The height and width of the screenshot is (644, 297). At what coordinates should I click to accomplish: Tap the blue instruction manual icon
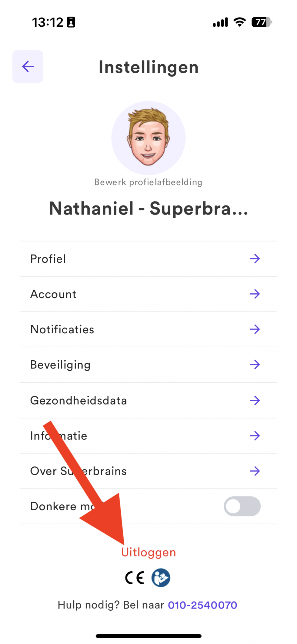pos(161,578)
